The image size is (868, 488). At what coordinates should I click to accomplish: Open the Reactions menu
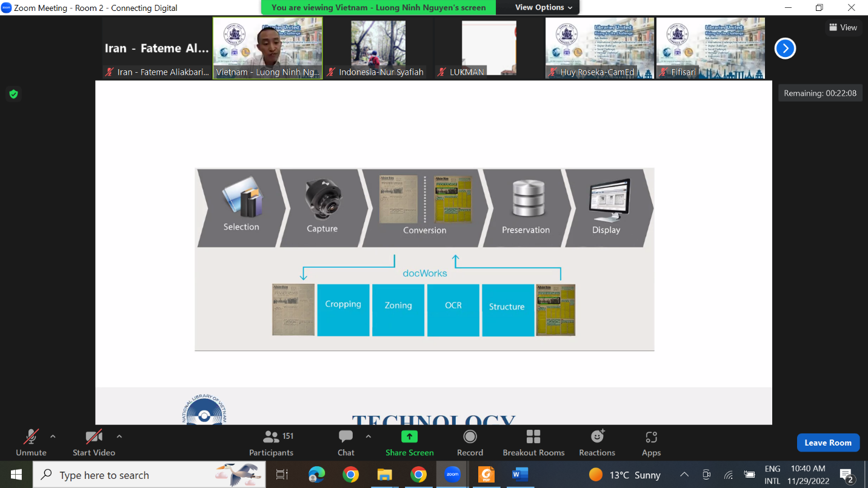click(597, 443)
